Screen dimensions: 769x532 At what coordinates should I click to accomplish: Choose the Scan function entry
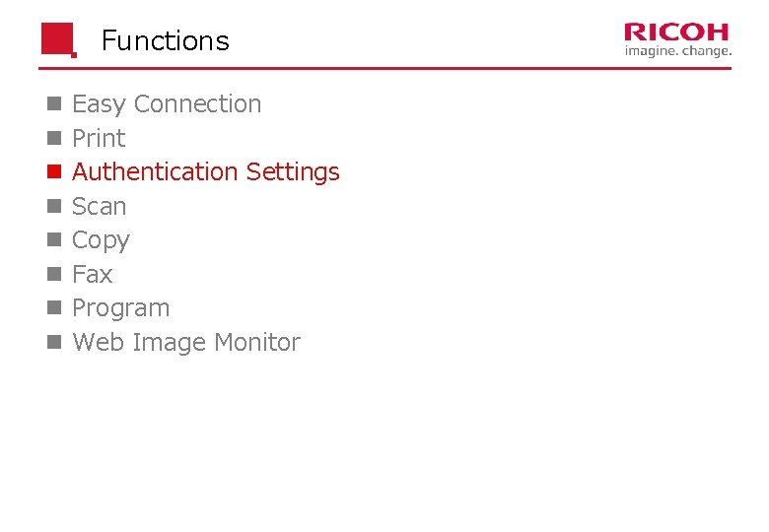point(99,206)
